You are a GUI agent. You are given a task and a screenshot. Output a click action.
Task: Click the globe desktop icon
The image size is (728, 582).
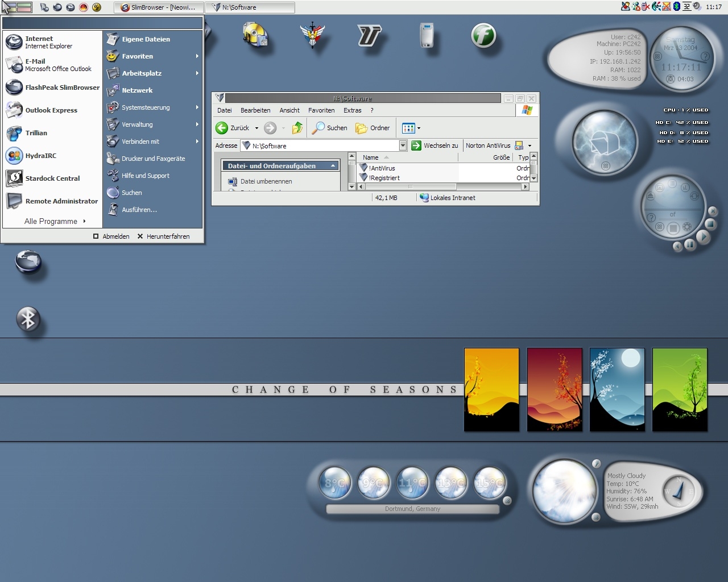[x=28, y=262]
